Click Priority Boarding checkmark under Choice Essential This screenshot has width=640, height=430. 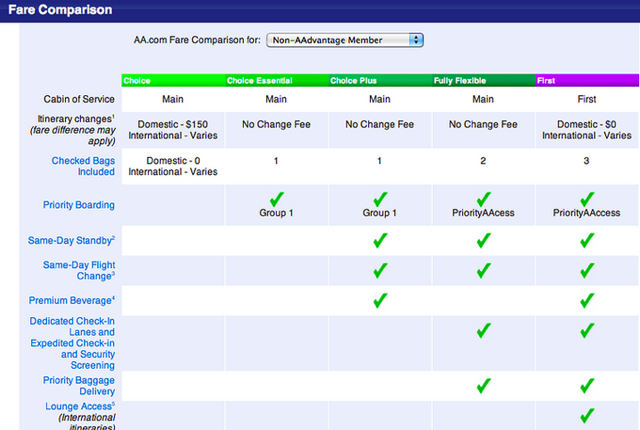[276, 199]
